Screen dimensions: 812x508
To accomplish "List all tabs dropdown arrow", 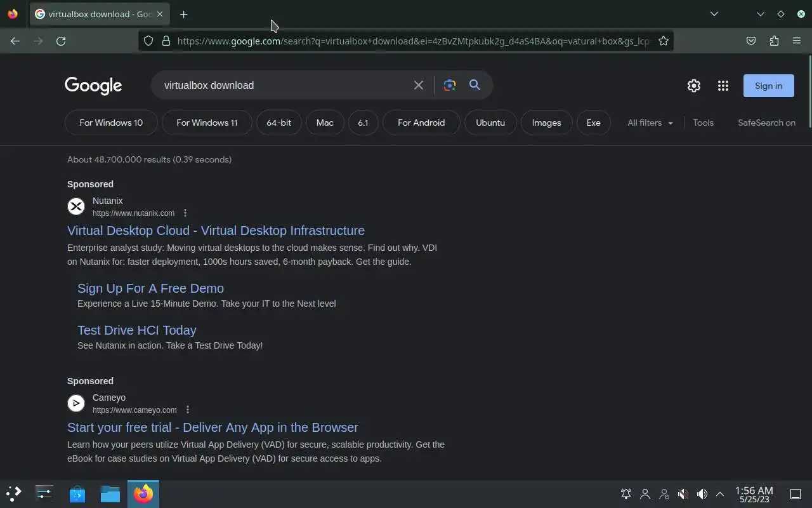I will (714, 14).
